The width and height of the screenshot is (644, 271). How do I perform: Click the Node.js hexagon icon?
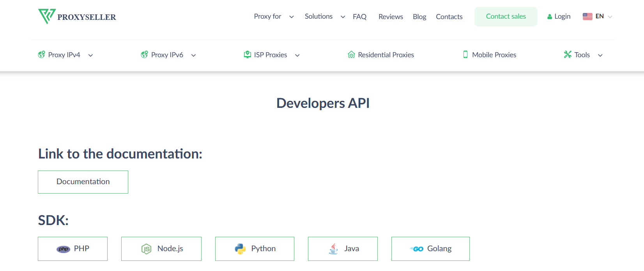tap(146, 249)
